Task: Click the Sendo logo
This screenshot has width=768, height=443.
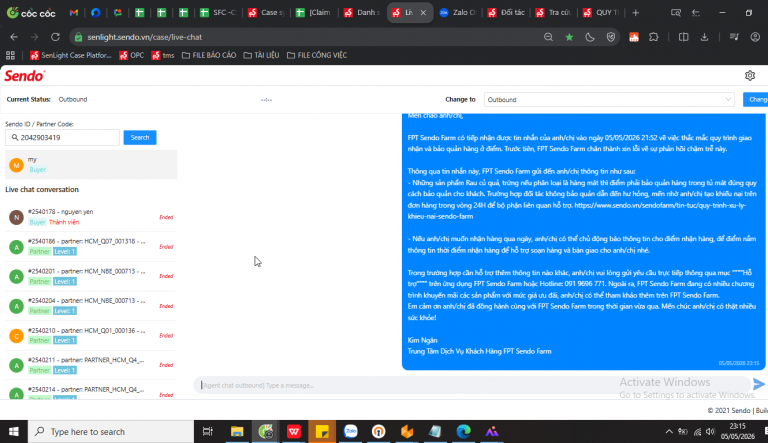Action: tap(24, 76)
